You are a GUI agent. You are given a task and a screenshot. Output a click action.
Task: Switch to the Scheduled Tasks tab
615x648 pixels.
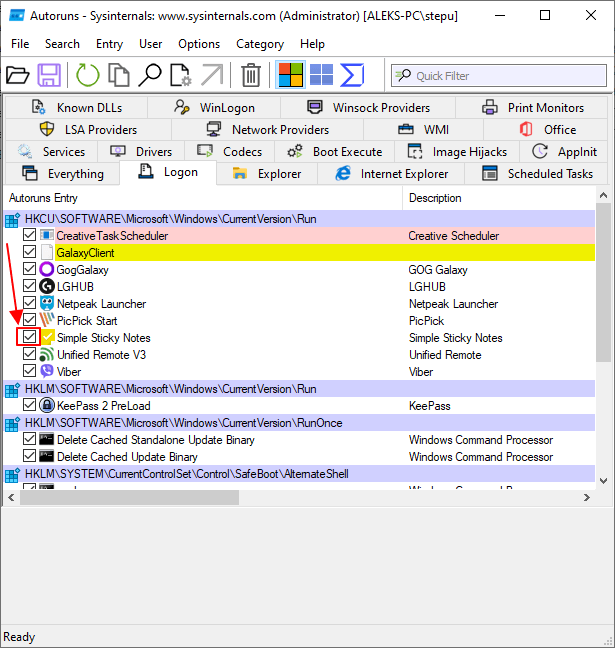pos(536,174)
